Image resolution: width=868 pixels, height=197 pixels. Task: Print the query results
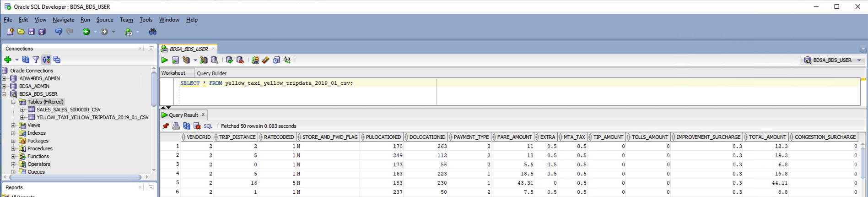point(176,126)
